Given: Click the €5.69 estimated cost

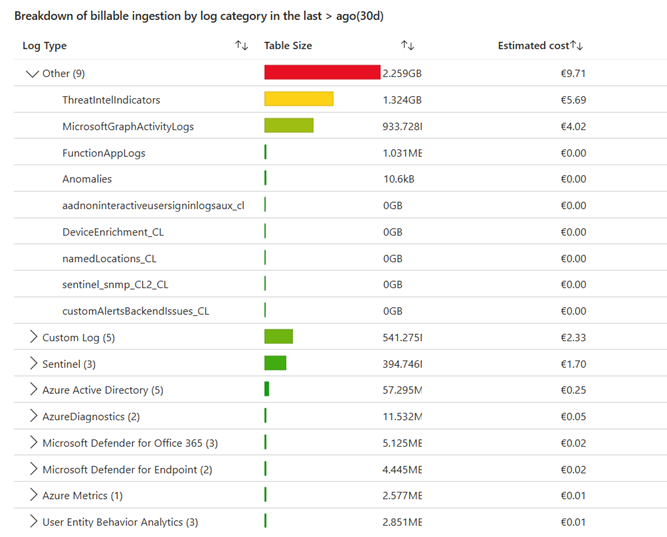Looking at the screenshot, I should [x=573, y=100].
